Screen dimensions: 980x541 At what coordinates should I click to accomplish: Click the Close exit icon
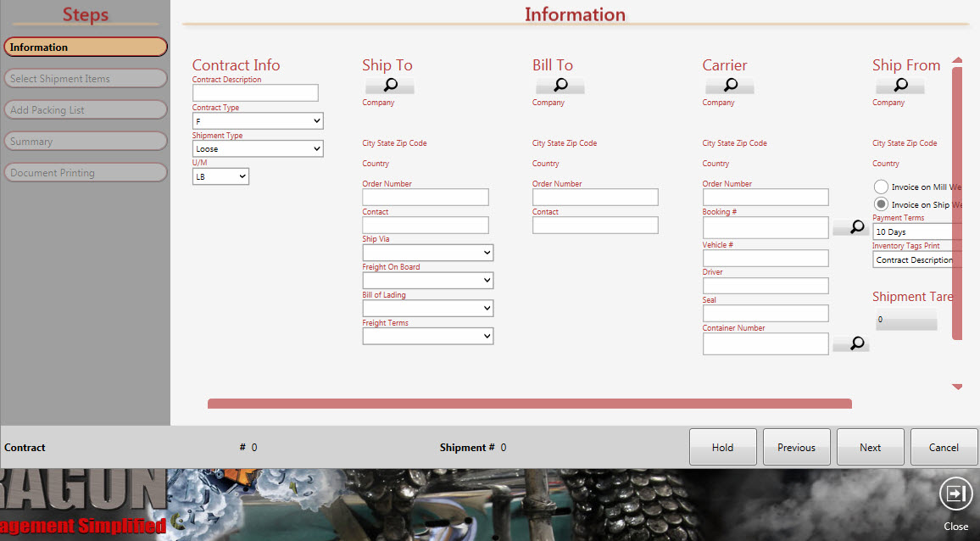[x=955, y=495]
